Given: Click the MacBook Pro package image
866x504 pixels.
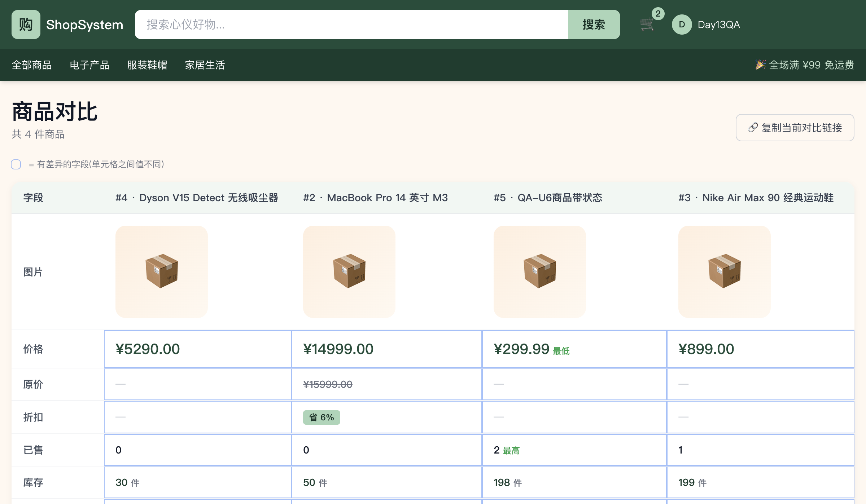Looking at the screenshot, I should point(349,272).
